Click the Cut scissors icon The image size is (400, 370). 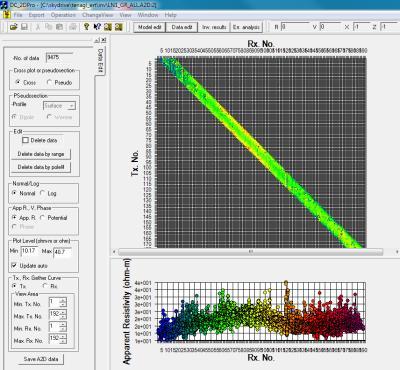(38, 27)
